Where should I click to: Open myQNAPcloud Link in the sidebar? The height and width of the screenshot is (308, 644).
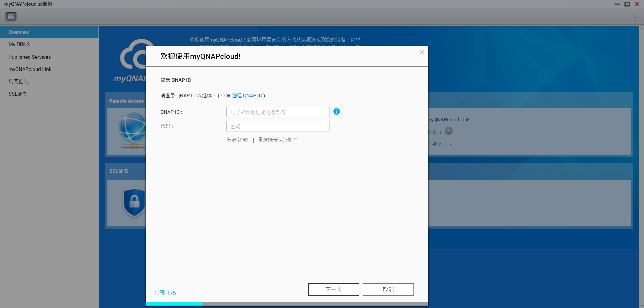click(x=49, y=69)
